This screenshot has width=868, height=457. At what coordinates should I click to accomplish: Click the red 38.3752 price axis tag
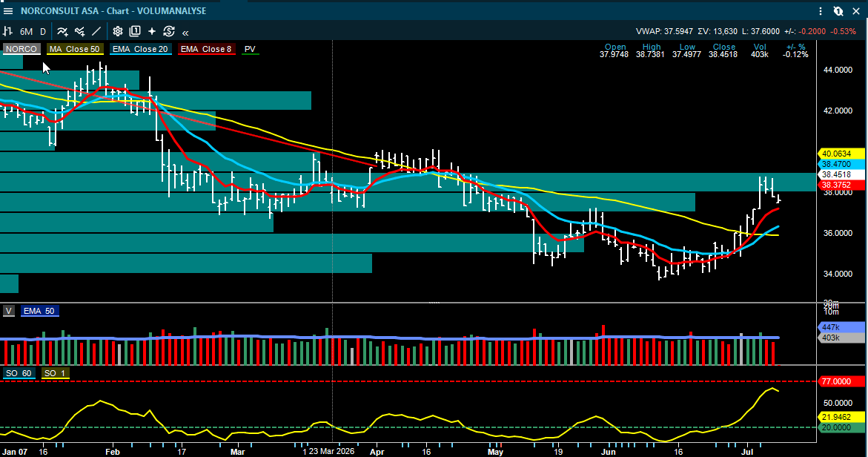[841, 185]
